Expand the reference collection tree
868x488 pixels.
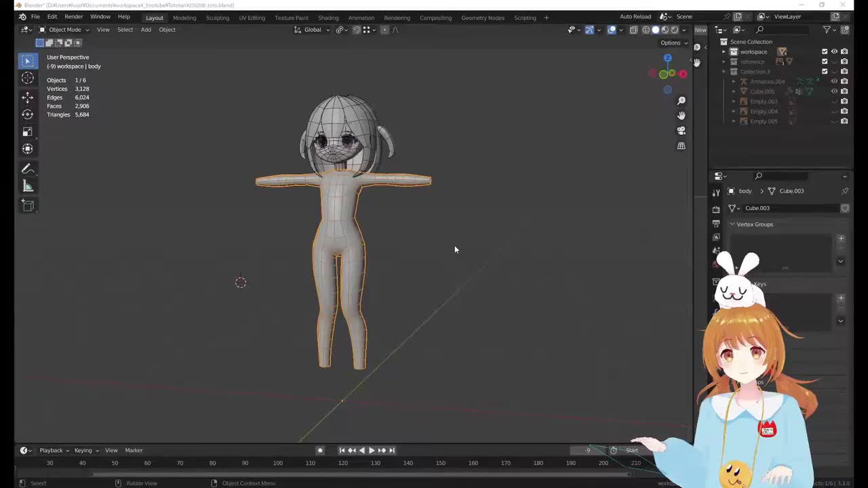tap(724, 62)
